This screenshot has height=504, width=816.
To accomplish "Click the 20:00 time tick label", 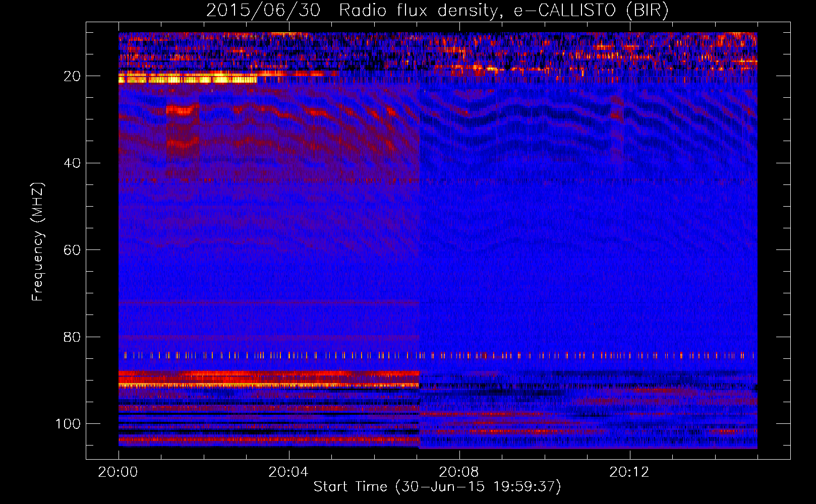I will 118,472.
